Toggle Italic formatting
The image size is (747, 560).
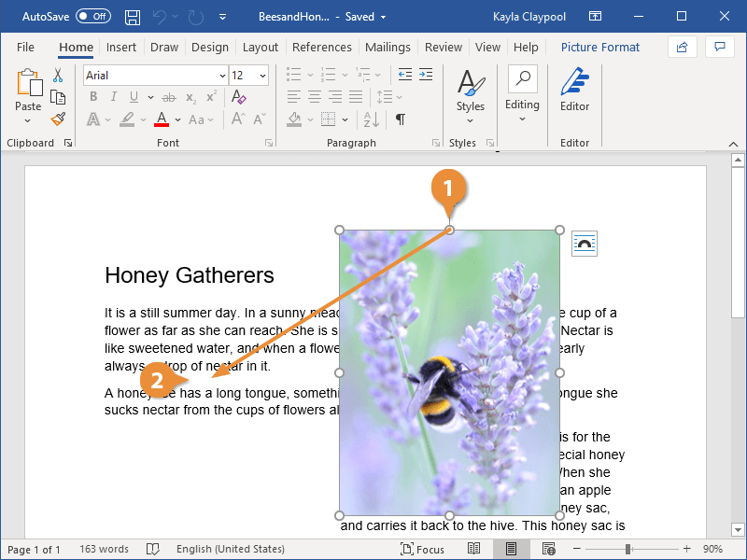click(114, 97)
